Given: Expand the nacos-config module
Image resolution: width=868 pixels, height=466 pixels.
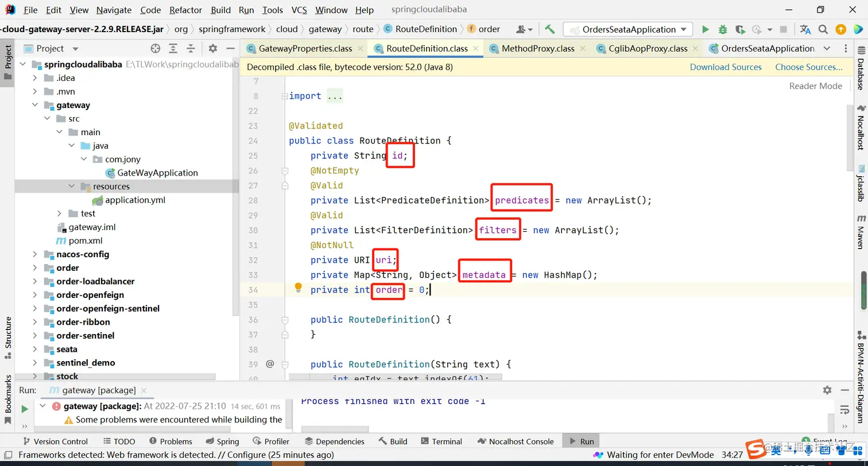Looking at the screenshot, I should pos(35,254).
